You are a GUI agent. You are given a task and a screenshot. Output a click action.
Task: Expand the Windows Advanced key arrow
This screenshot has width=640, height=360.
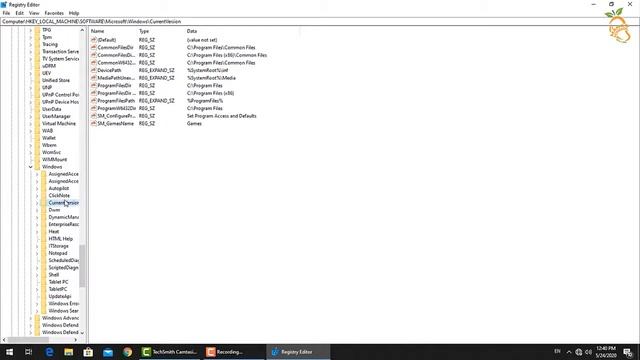[x=31, y=318]
